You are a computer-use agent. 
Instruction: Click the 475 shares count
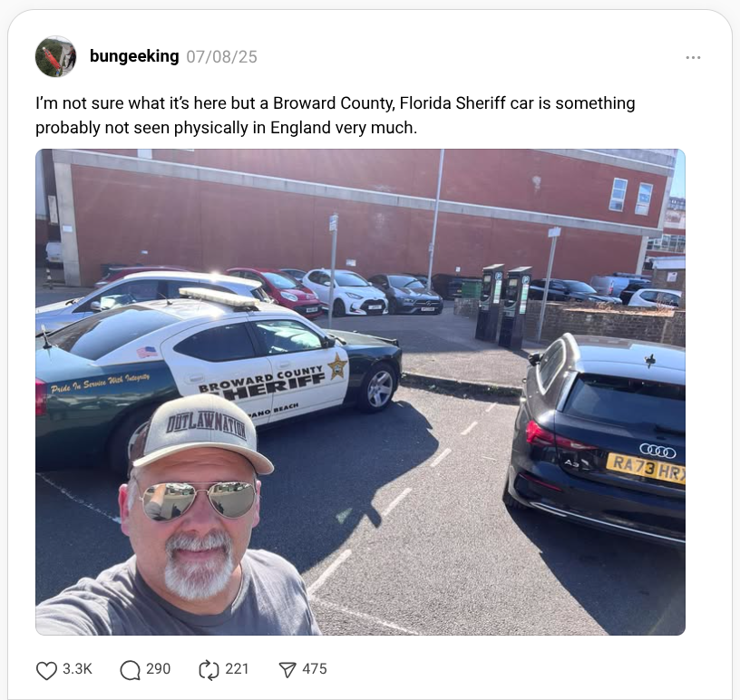coord(315,669)
